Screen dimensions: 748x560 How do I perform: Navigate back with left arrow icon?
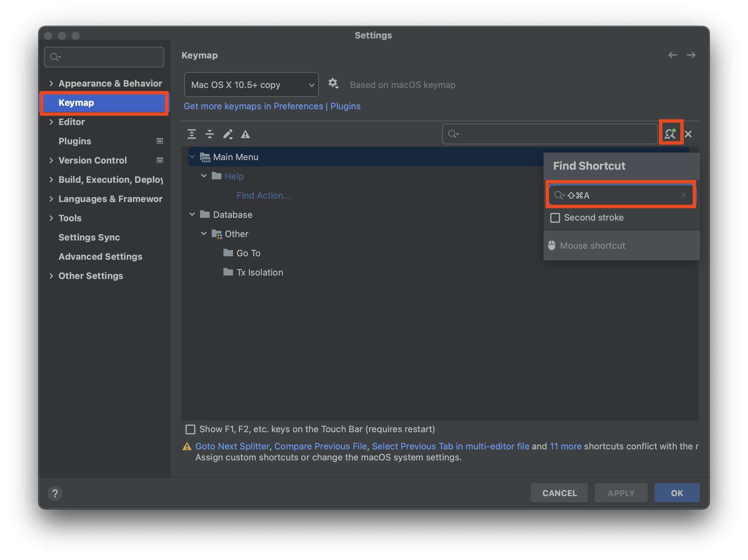point(673,55)
